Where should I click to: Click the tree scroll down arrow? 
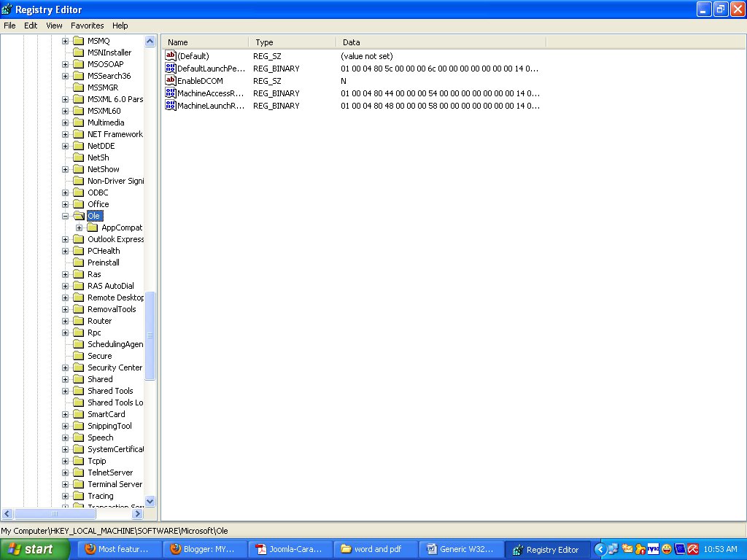[x=150, y=501]
